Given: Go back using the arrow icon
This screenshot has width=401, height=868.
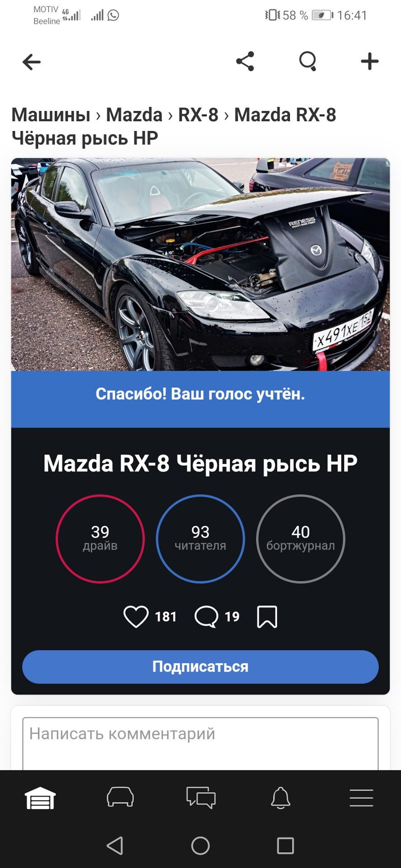Looking at the screenshot, I should 32,62.
